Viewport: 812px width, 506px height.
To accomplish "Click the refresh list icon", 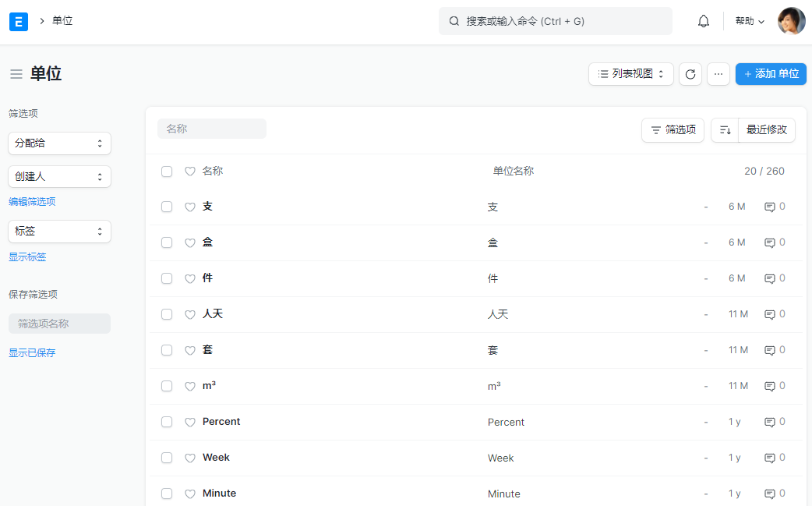I will 690,74.
